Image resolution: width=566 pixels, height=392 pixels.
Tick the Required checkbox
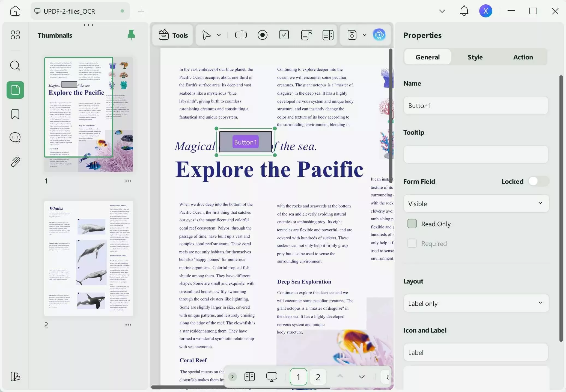point(412,243)
